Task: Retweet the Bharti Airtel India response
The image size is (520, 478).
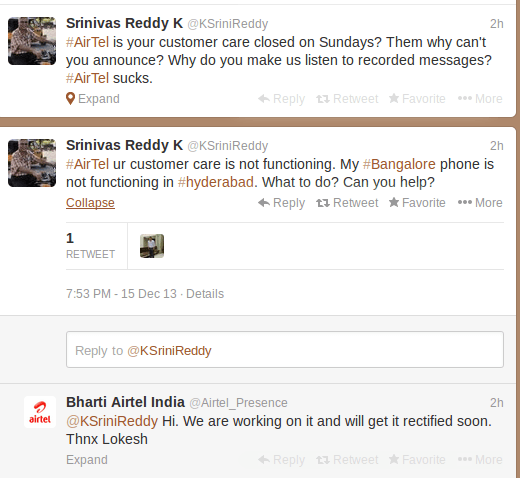Action: tap(347, 460)
